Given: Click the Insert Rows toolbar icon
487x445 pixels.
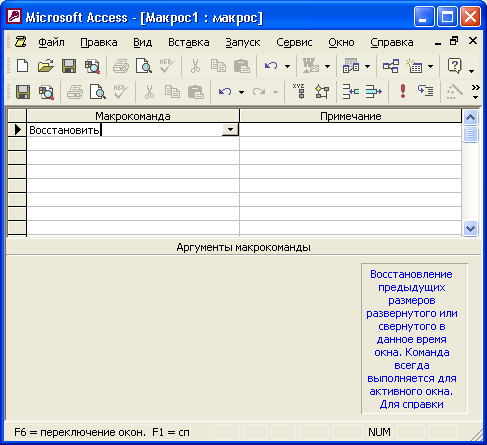Looking at the screenshot, I should [x=351, y=91].
